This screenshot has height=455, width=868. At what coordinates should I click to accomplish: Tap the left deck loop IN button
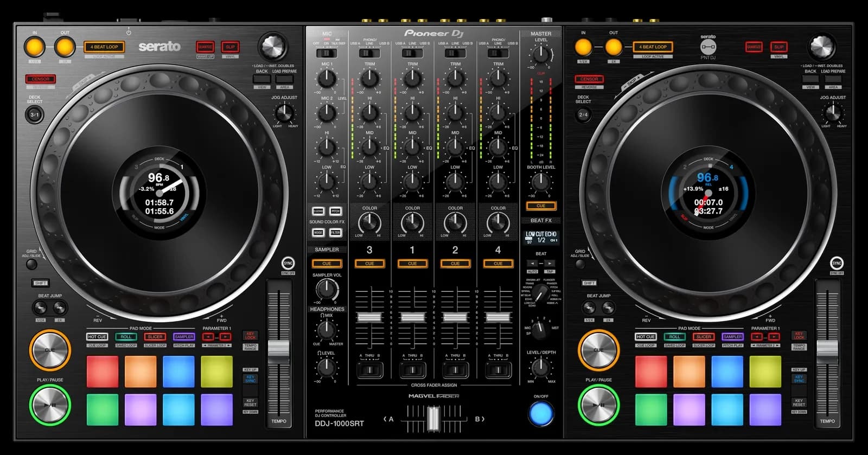pos(34,47)
